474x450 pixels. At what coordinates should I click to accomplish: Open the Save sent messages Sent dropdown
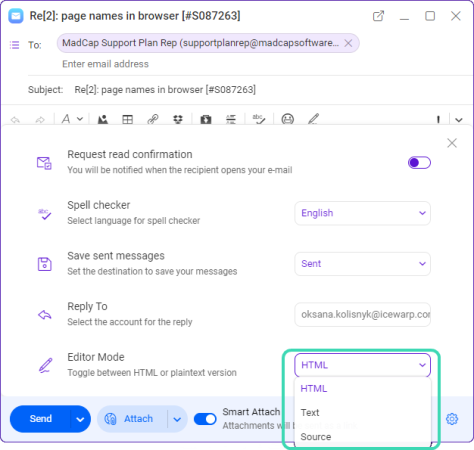[363, 264]
